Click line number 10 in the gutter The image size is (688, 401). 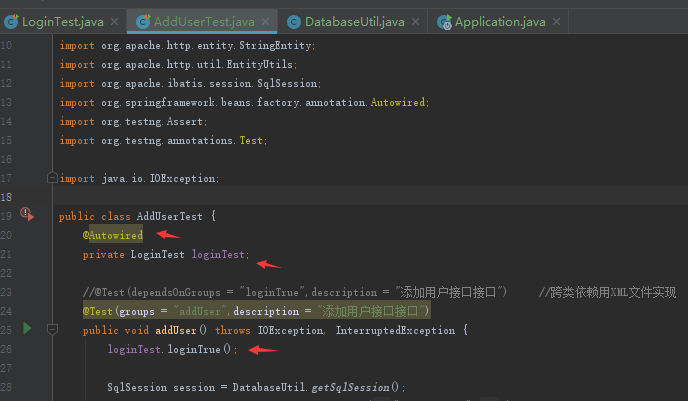6,45
